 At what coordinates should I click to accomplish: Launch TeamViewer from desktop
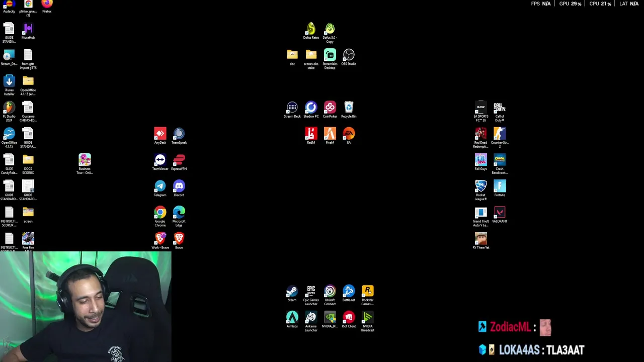pyautogui.click(x=160, y=162)
